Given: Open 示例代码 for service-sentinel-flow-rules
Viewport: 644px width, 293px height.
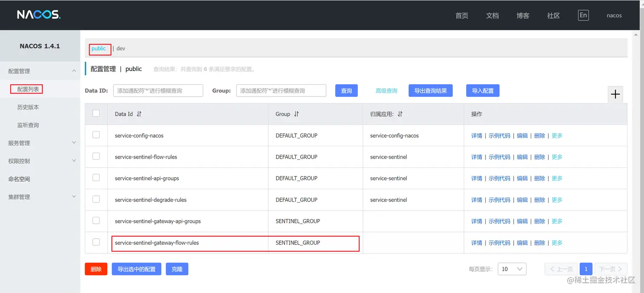Looking at the screenshot, I should (x=499, y=157).
